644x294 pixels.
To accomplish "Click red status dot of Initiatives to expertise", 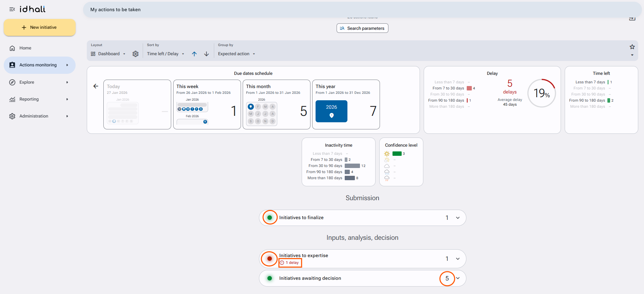I will 270,259.
